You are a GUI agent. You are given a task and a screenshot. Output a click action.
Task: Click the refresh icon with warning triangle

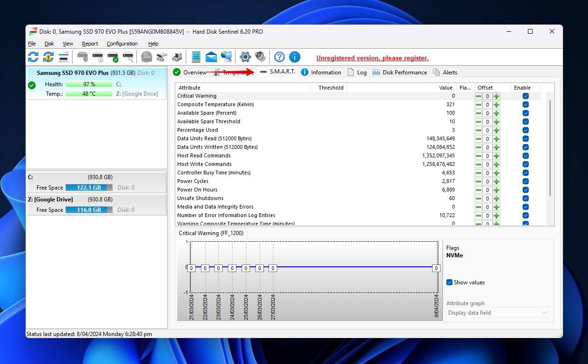[x=48, y=57]
